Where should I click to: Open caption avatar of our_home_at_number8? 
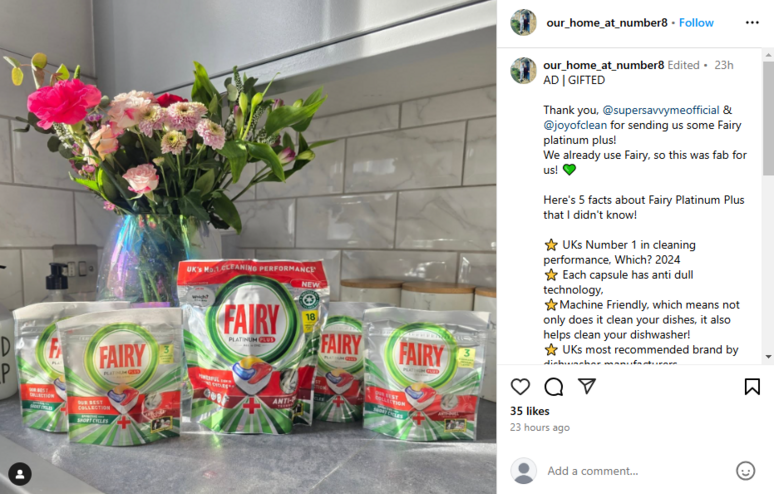click(x=523, y=71)
